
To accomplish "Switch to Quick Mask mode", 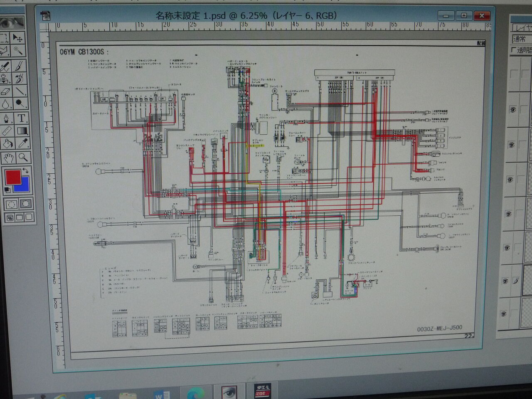I will [x=25, y=204].
